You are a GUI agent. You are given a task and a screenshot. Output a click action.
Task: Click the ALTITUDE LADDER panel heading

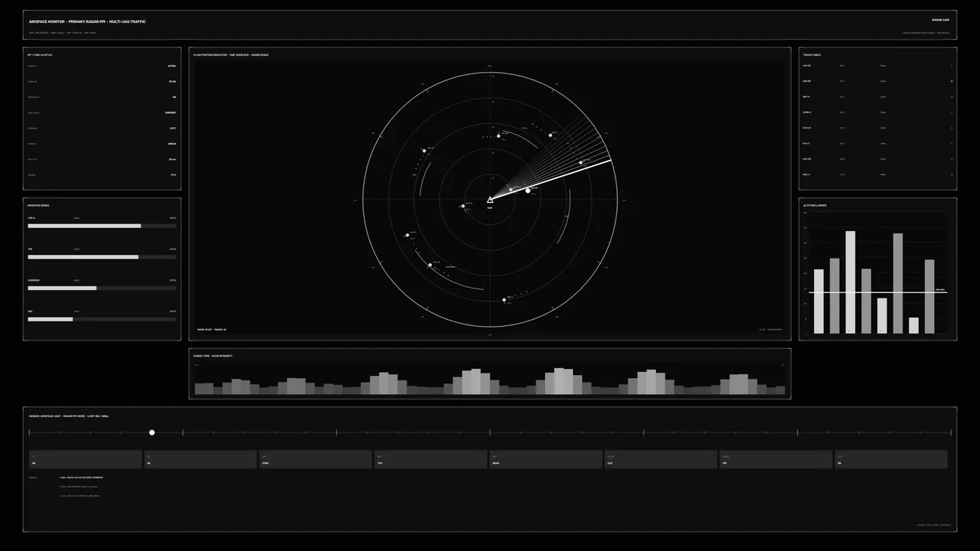point(815,205)
